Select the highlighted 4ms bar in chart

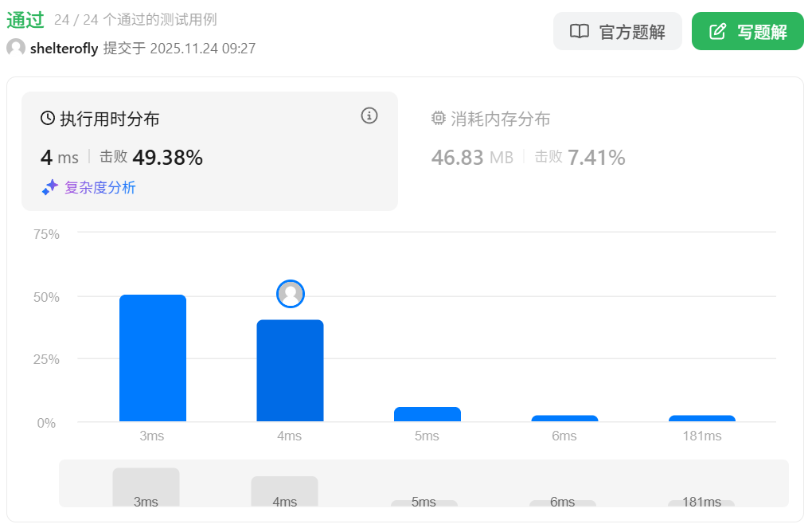pyautogui.click(x=290, y=370)
